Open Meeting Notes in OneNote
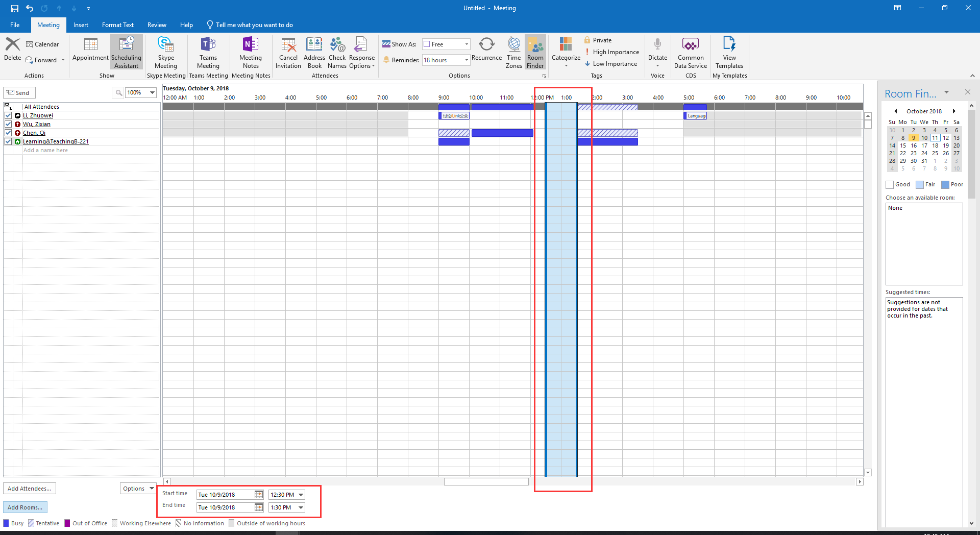The width and height of the screenshot is (980, 535). tap(250, 52)
